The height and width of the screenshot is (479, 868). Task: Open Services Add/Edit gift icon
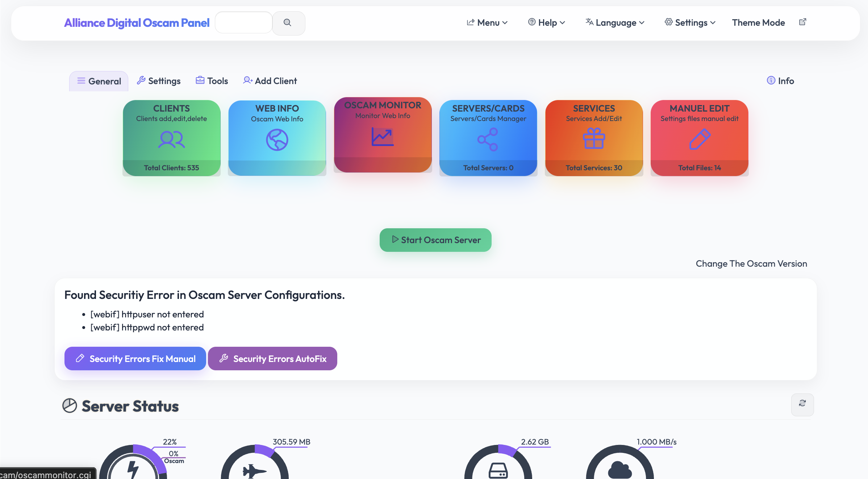click(594, 139)
